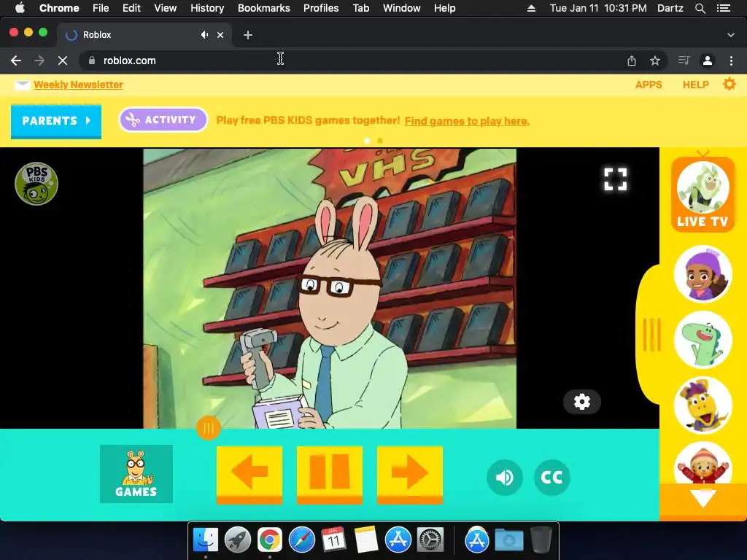Screen dimensions: 747x560
Task: Open Safari from the Dock
Action: click(301, 540)
